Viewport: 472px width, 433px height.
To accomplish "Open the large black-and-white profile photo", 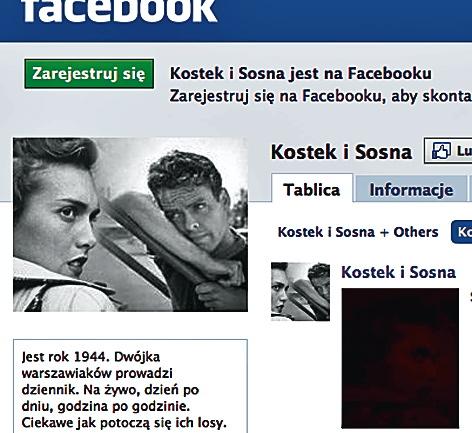I will (130, 225).
